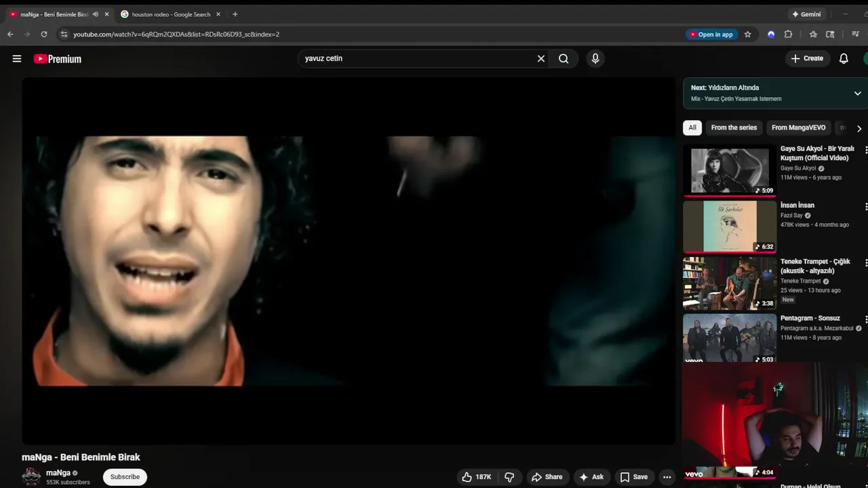Subscribe to the maNga channel
The image size is (868, 488).
pyautogui.click(x=125, y=477)
